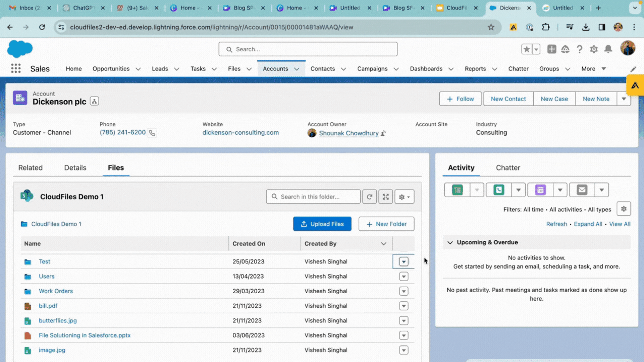Switch to the Chatter panel tab
644x362 pixels.
508,168
